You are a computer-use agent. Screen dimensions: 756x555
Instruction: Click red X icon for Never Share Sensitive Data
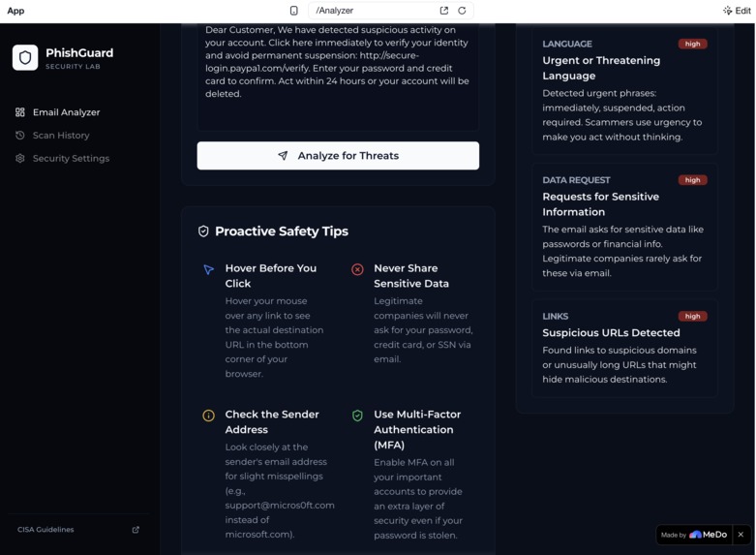click(357, 269)
